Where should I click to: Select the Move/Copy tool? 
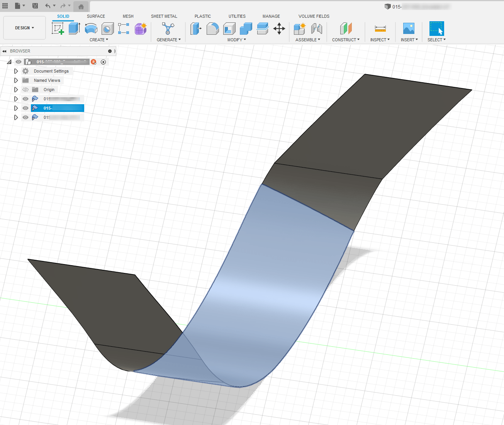[x=279, y=29]
